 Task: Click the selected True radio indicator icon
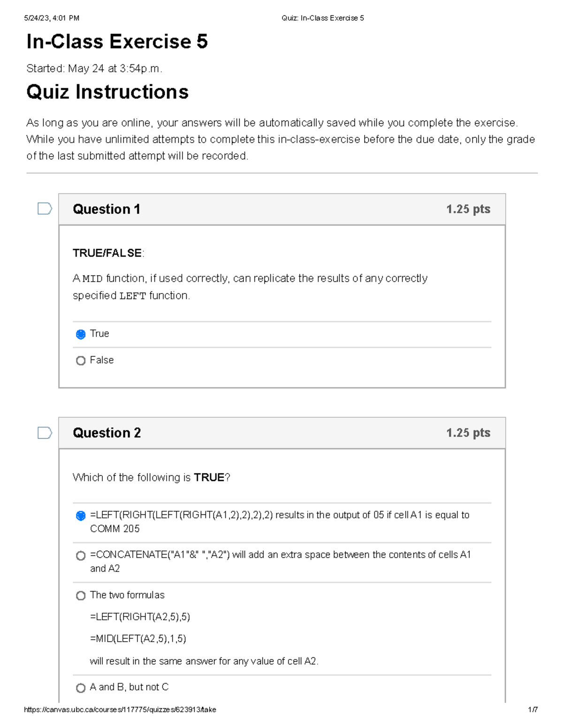80,334
